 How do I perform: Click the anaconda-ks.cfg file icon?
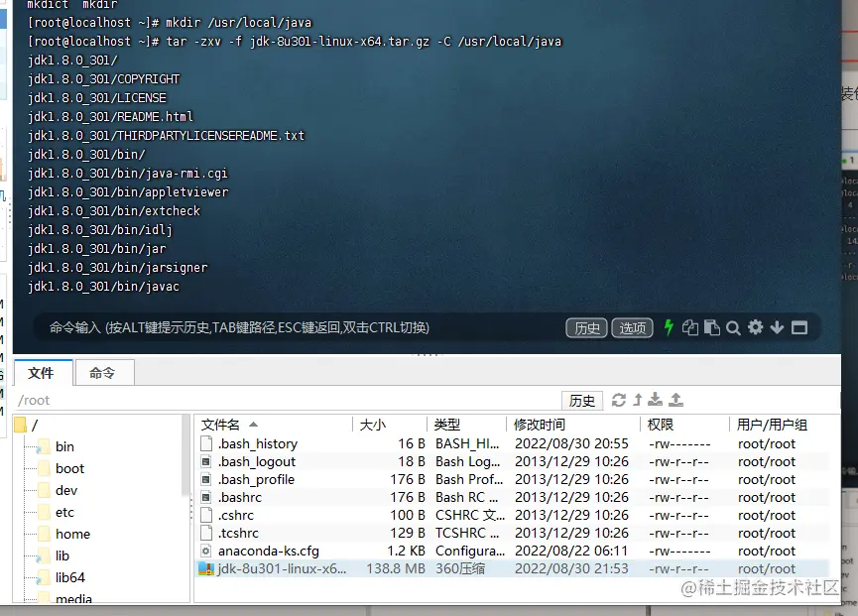[206, 551]
